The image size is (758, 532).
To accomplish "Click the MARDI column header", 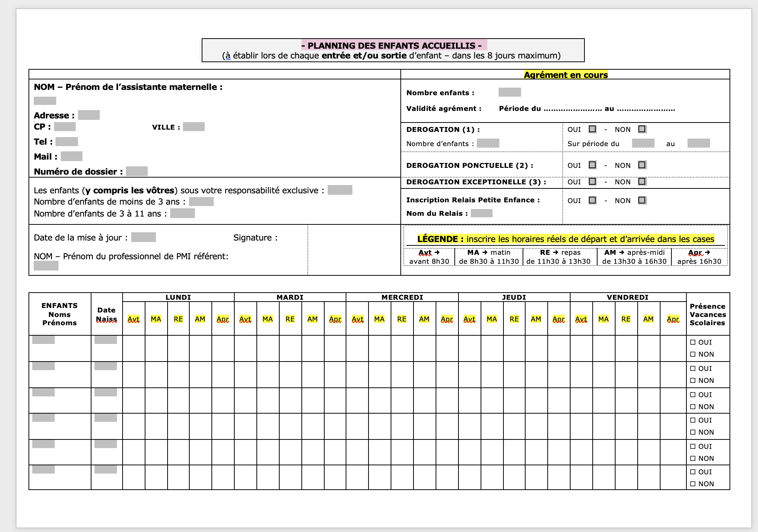I will (290, 297).
